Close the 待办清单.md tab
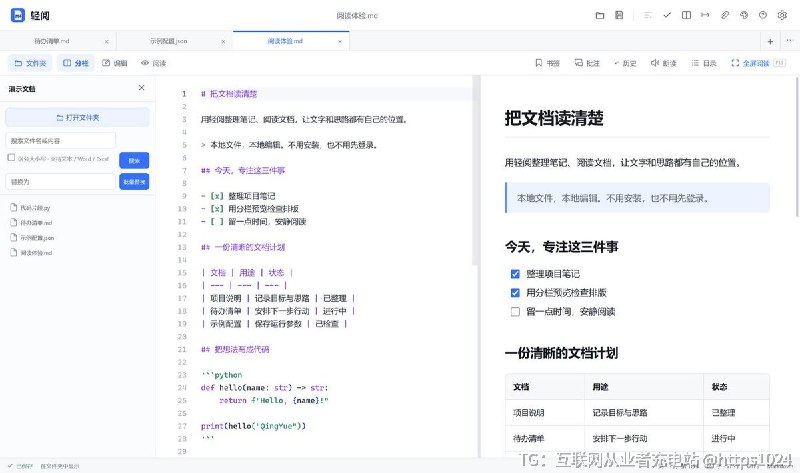This screenshot has height=473, width=800. coord(106,41)
